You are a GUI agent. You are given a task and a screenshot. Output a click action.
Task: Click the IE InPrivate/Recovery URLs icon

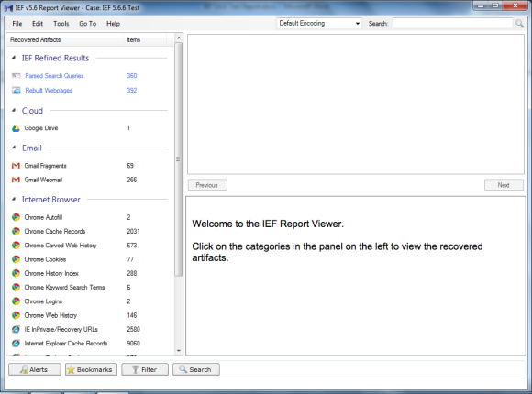click(16, 329)
